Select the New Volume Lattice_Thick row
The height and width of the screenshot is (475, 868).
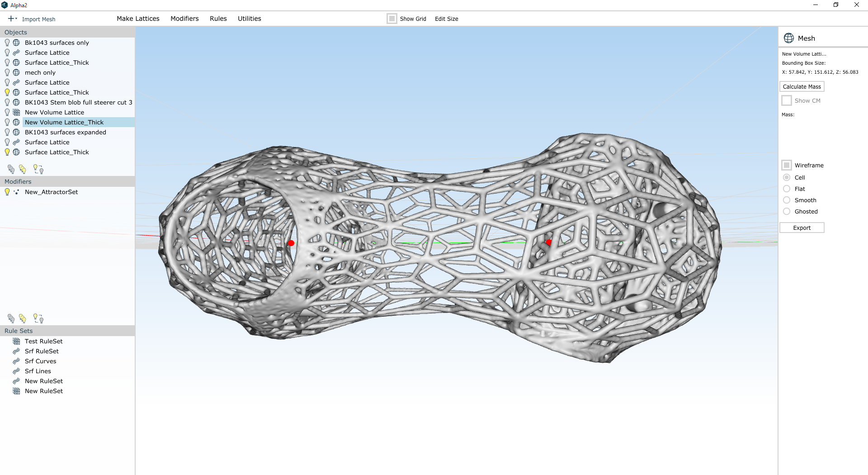(79, 122)
